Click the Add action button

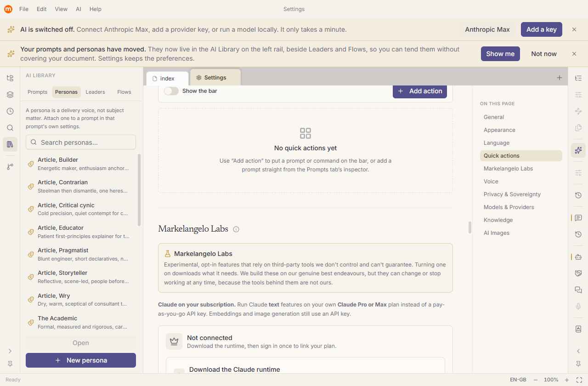[420, 91]
